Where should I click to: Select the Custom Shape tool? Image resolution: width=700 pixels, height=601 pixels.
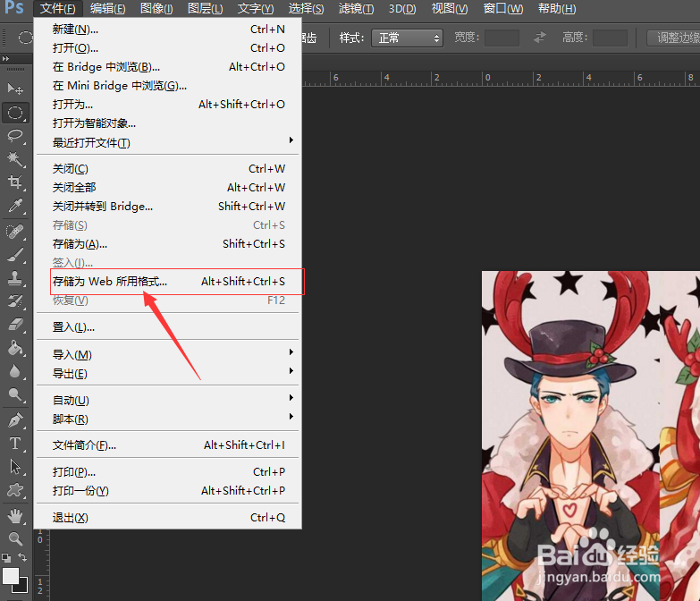pos(15,490)
